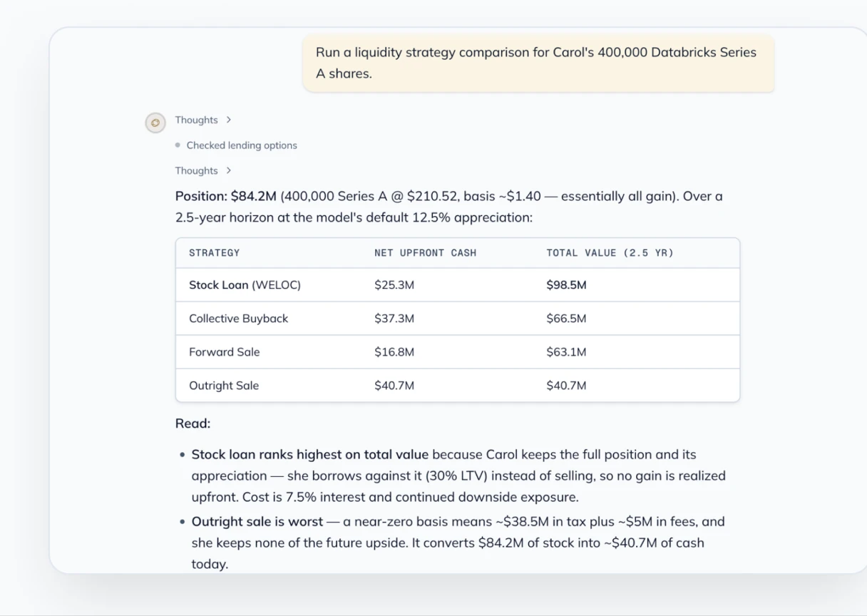This screenshot has height=616, width=867.
Task: Select the Outright Sale row label
Action: 224,386
